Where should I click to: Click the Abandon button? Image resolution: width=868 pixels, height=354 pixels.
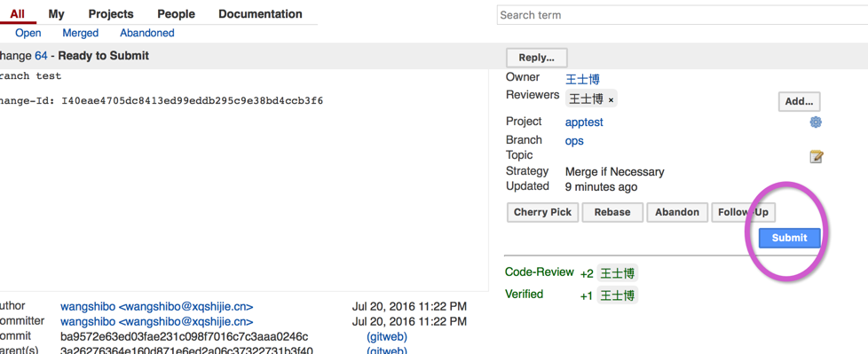click(677, 212)
